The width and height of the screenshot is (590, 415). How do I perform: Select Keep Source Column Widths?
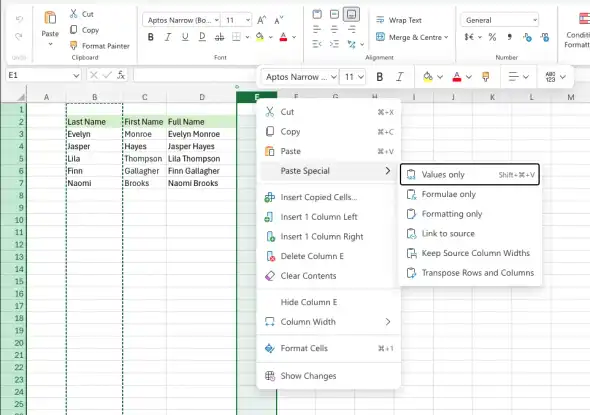(470, 253)
